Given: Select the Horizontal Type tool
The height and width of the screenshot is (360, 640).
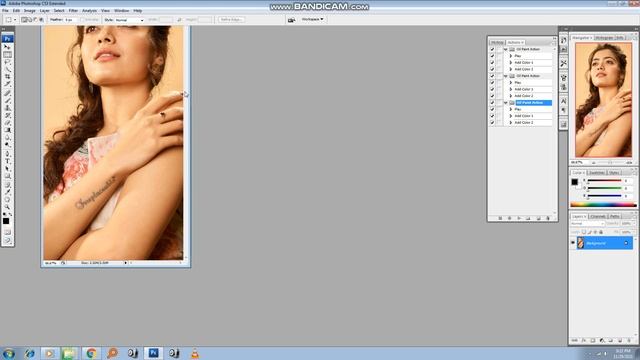Looking at the screenshot, I should pyautogui.click(x=7, y=160).
